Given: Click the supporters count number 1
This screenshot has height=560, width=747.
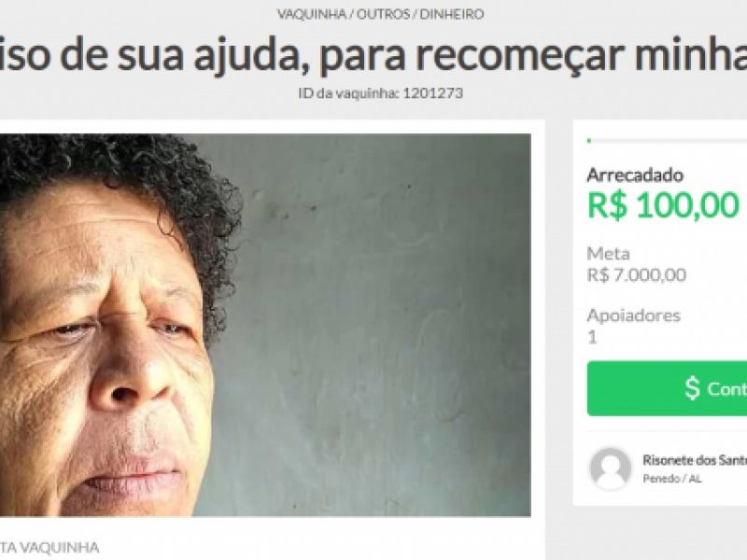Looking at the screenshot, I should click(592, 338).
